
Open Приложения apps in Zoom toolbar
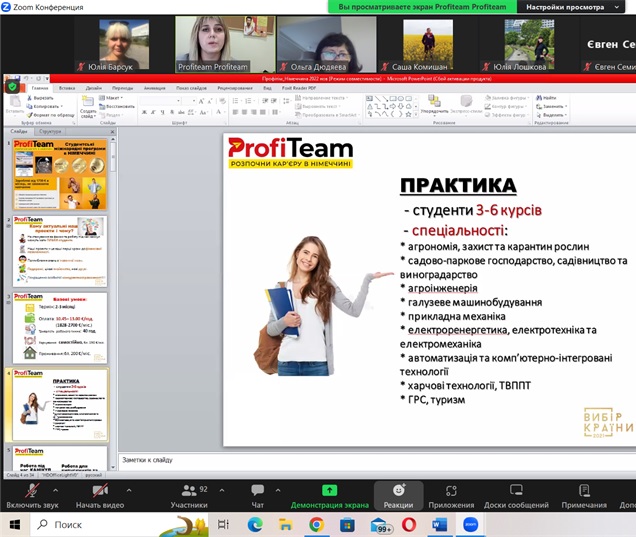tap(451, 496)
